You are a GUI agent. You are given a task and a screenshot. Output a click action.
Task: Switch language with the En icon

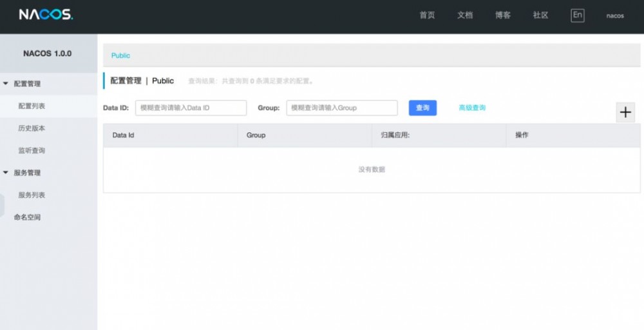(578, 15)
